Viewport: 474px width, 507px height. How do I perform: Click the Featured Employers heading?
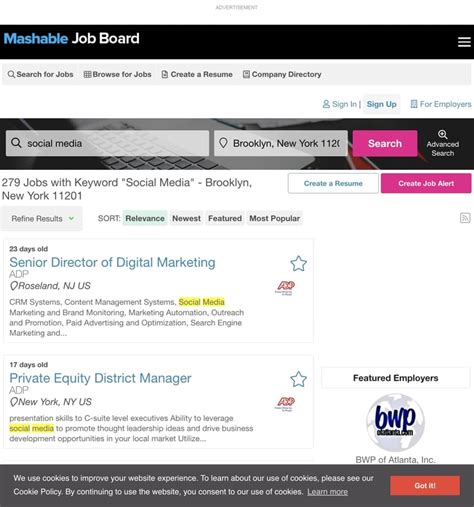coord(395,378)
